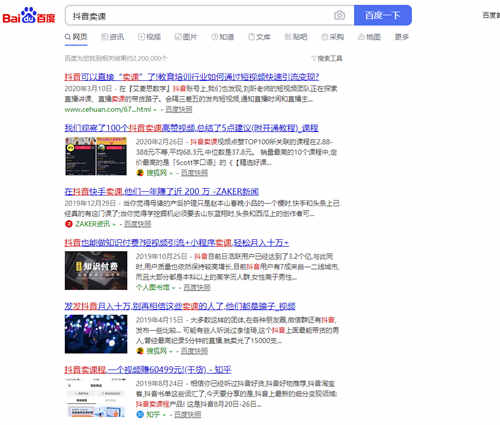The width and height of the screenshot is (500, 425).
Task: Expand the 更多 search categories
Action: coord(402,37)
